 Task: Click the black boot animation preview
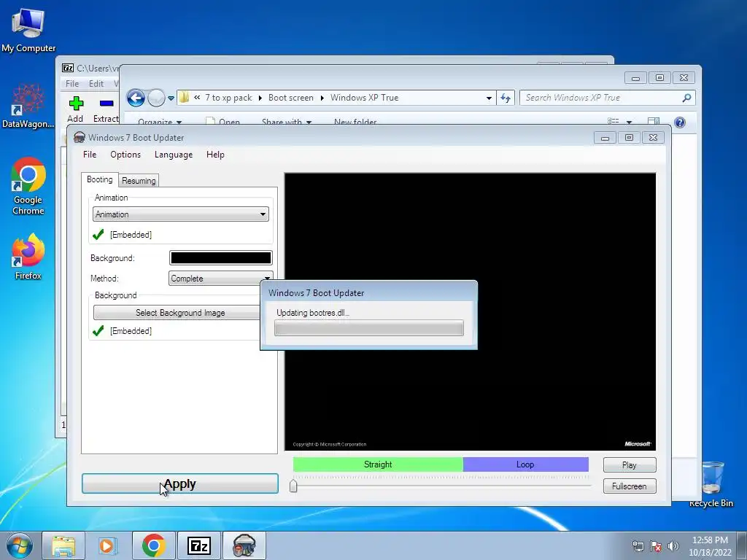click(471, 311)
